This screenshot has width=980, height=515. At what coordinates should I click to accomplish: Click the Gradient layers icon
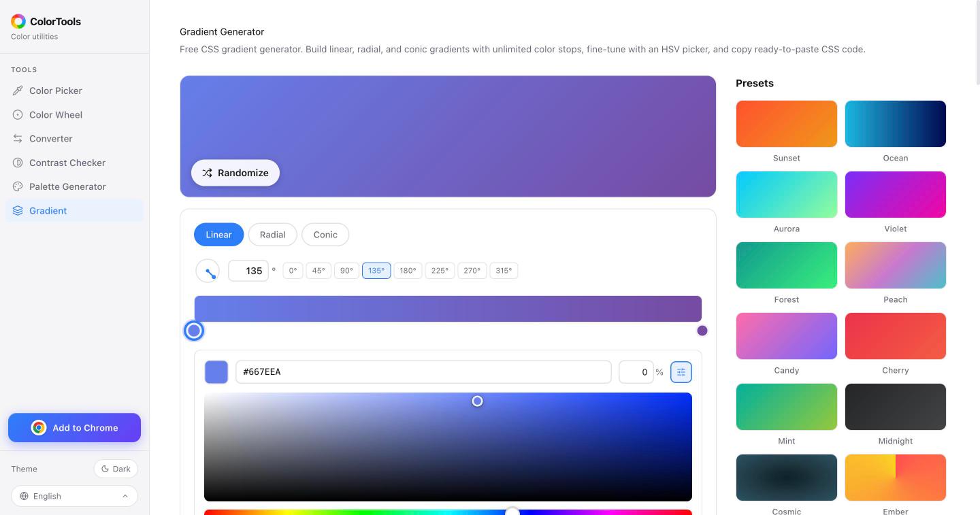(x=18, y=211)
